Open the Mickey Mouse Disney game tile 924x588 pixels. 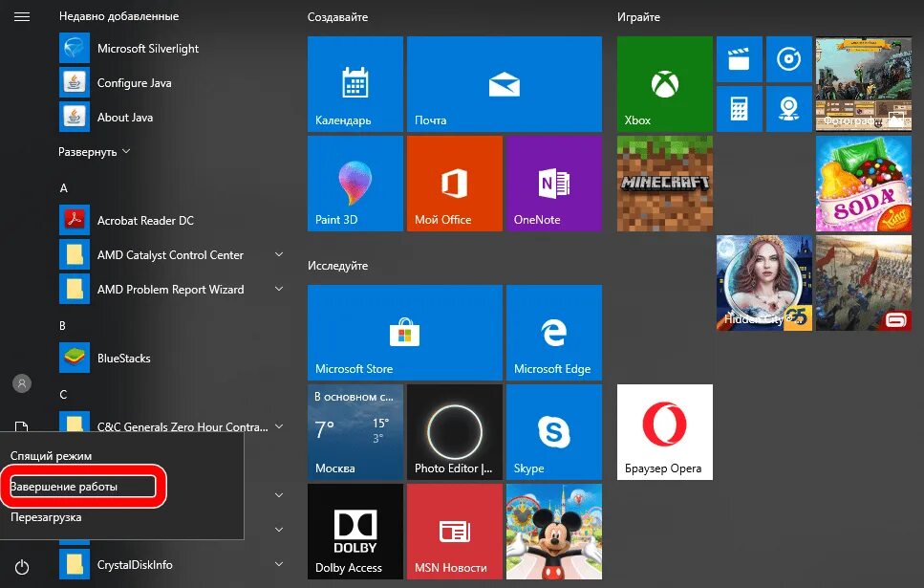pyautogui.click(x=554, y=532)
